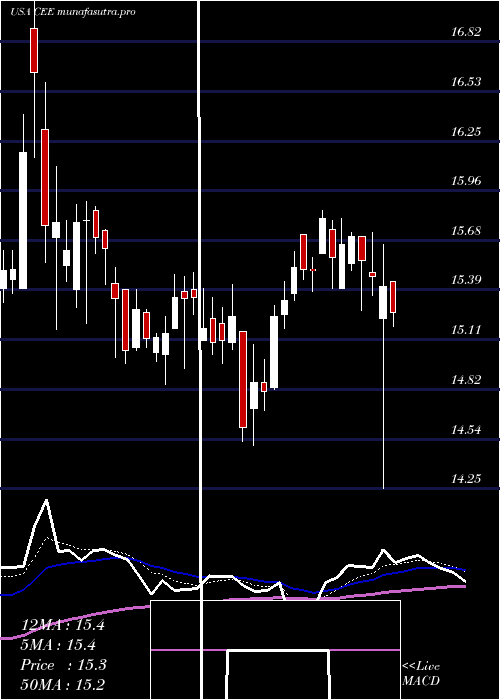Click the 15.11 price axis label
The height and width of the screenshot is (700, 500).
466,330
